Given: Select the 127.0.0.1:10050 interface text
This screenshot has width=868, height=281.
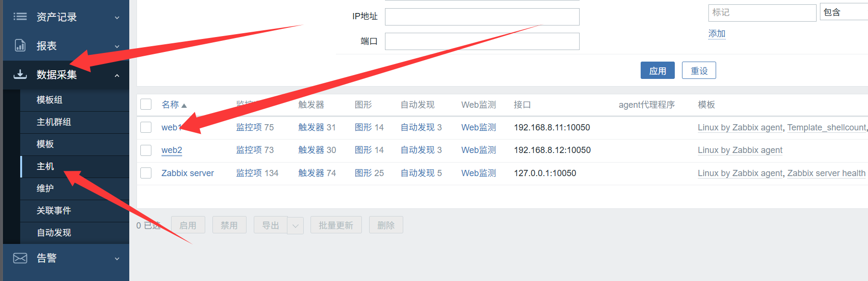Looking at the screenshot, I should click(545, 173).
